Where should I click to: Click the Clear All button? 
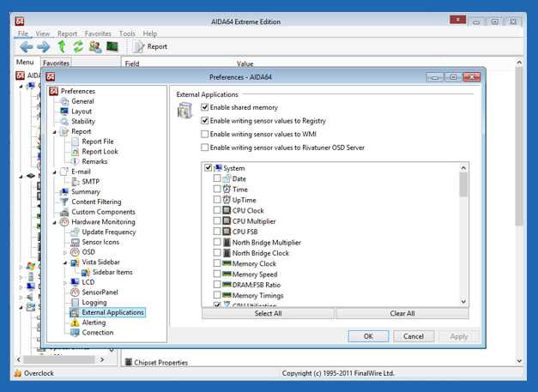coord(402,314)
